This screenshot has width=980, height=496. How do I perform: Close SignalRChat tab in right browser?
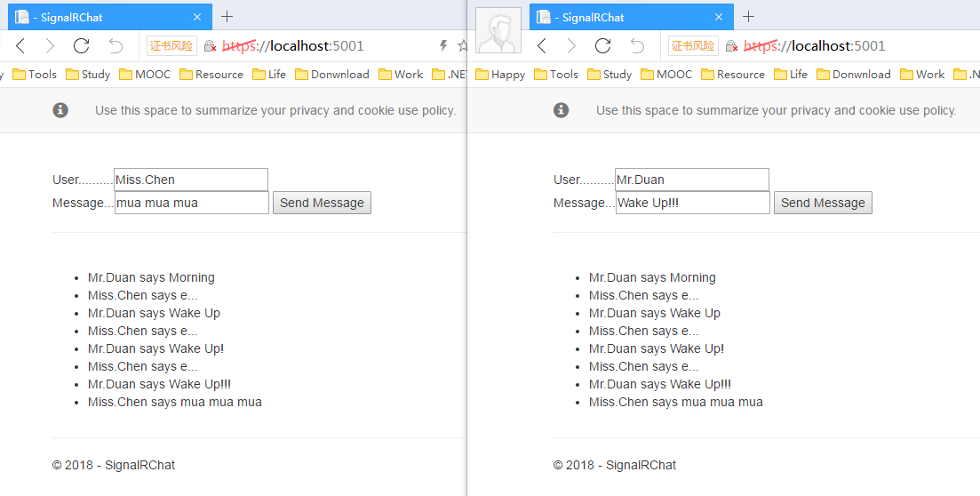tap(719, 17)
